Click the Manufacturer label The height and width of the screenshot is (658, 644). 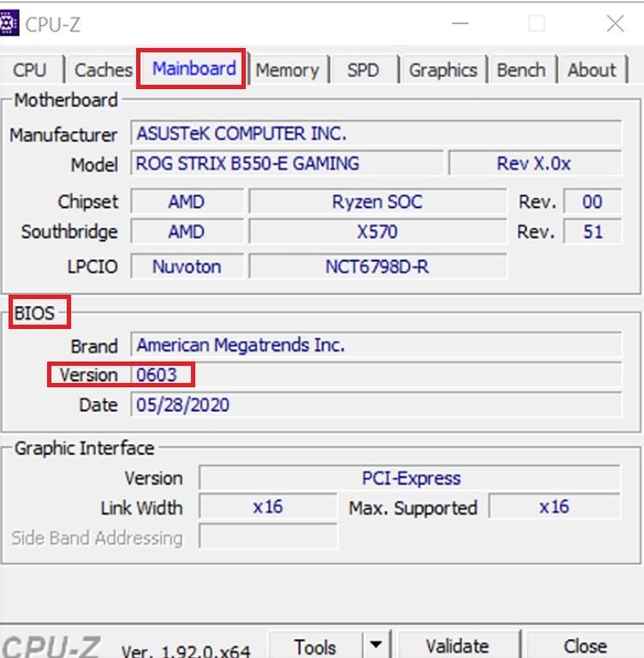coord(63,135)
